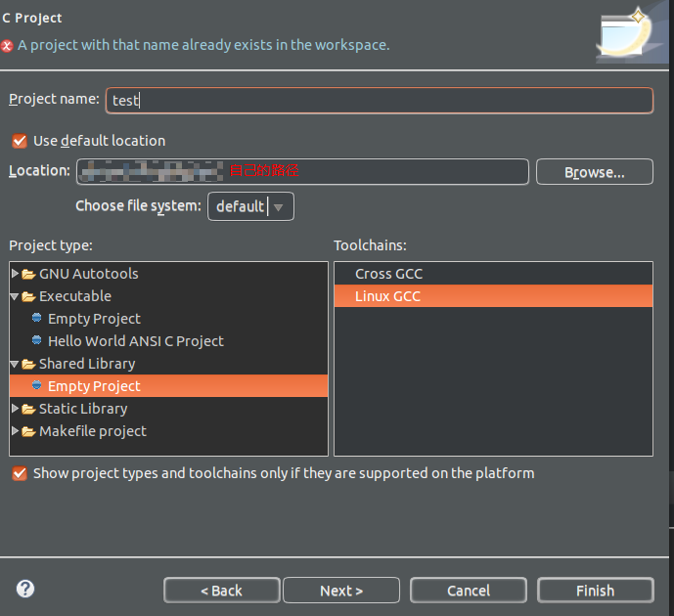
Task: Collapse the Shared Library tree node
Action: coord(15,364)
